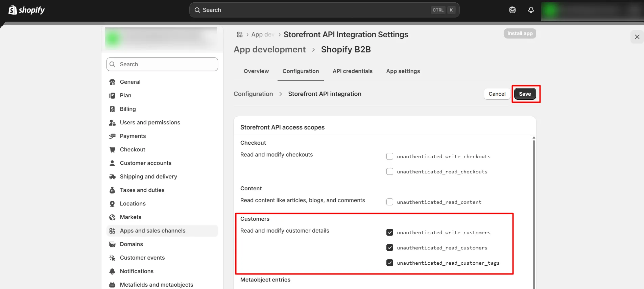This screenshot has height=289, width=644.
Task: Click the Shipping and delivery truck icon
Action: coord(112,177)
